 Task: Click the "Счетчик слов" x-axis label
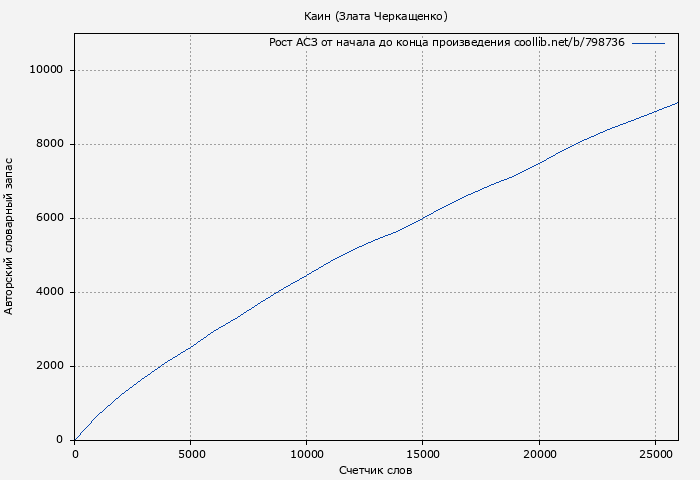point(375,470)
